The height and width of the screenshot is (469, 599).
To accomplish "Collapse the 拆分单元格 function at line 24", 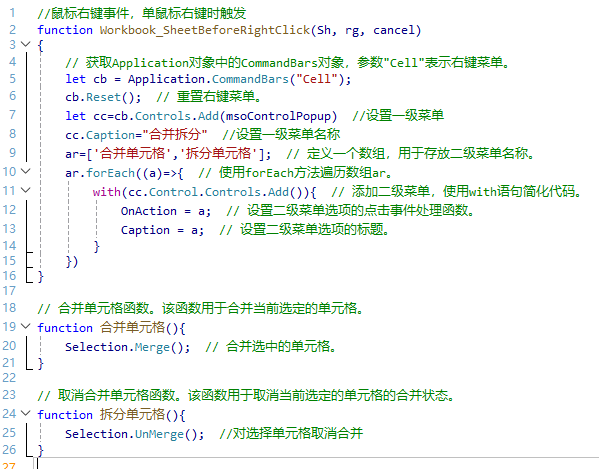I will coord(26,413).
